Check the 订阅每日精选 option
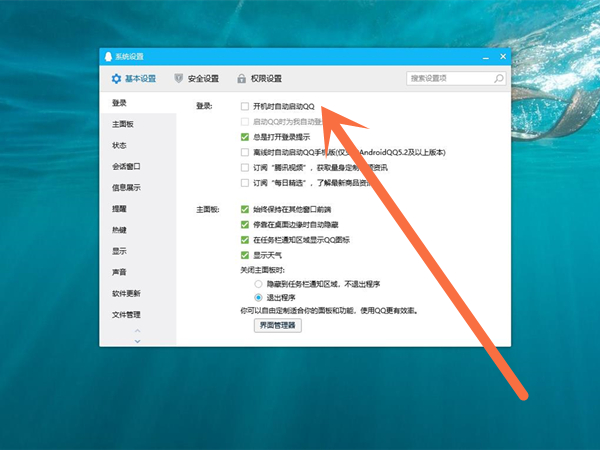 245,183
